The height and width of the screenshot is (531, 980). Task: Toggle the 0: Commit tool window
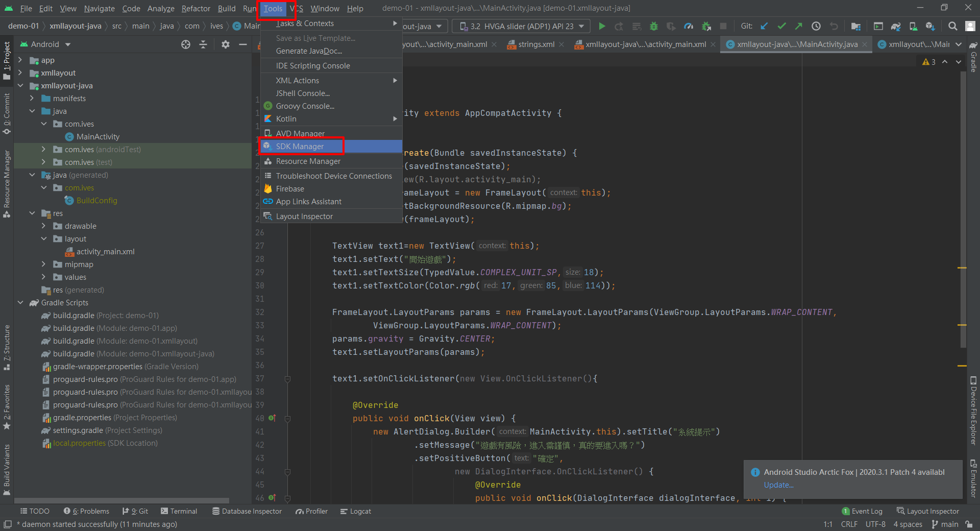coord(7,114)
